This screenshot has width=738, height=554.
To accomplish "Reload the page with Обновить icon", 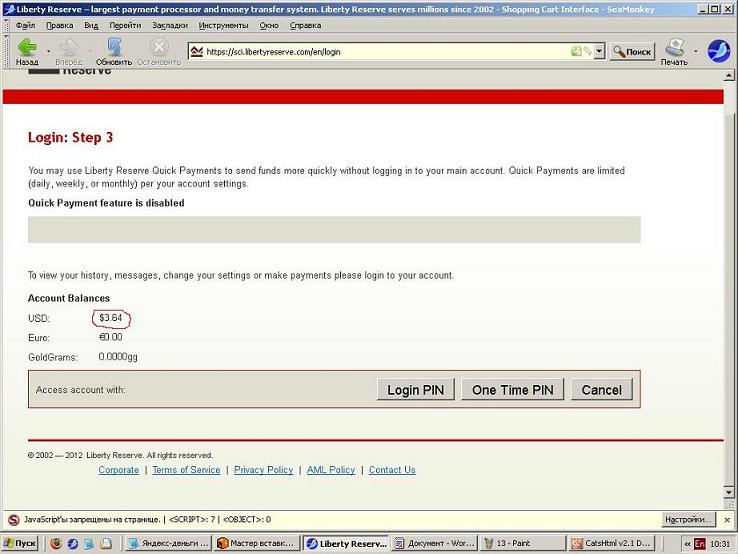I will [x=114, y=48].
